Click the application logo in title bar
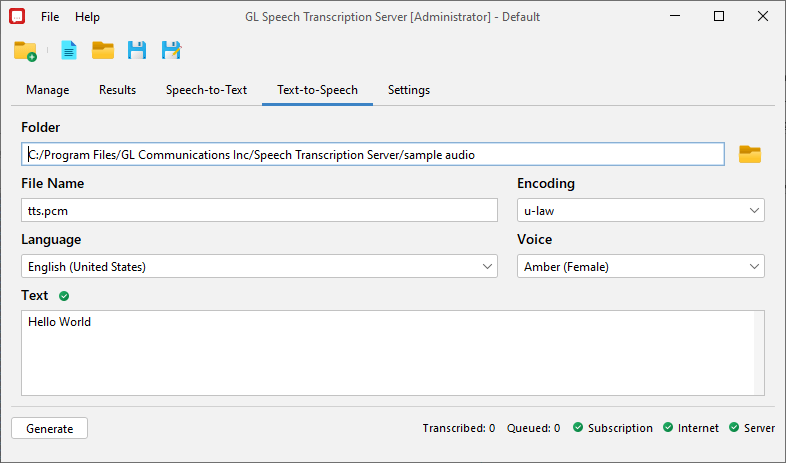Image resolution: width=786 pixels, height=463 pixels. (x=17, y=17)
